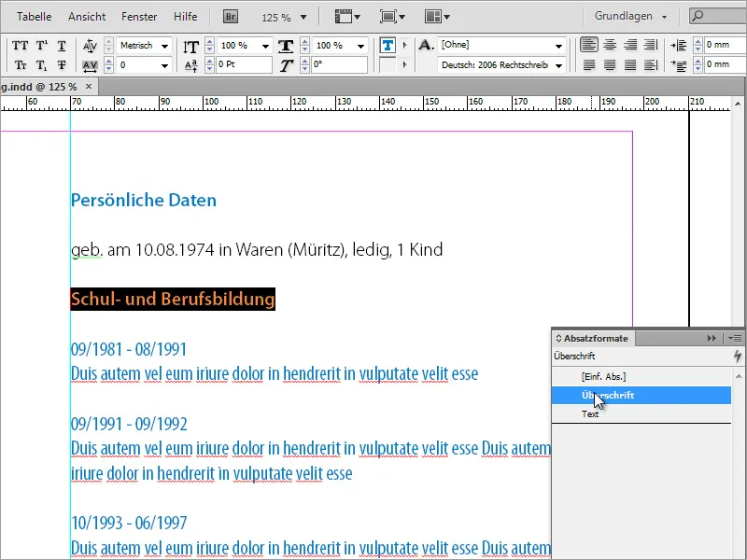Viewport: 747px width, 560px height.
Task: Open the Arrange Documents icon menu
Action: click(437, 17)
